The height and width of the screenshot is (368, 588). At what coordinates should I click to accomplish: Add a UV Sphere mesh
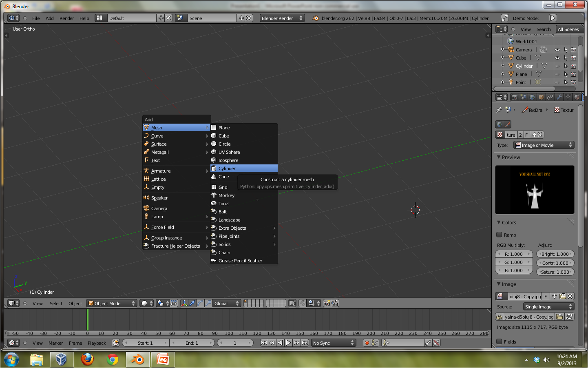244,152
